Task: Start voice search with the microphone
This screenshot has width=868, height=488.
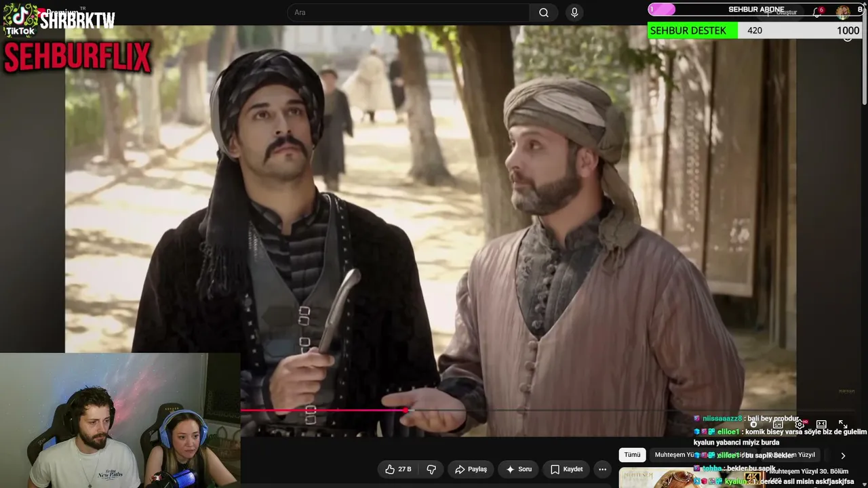Action: 574,13
